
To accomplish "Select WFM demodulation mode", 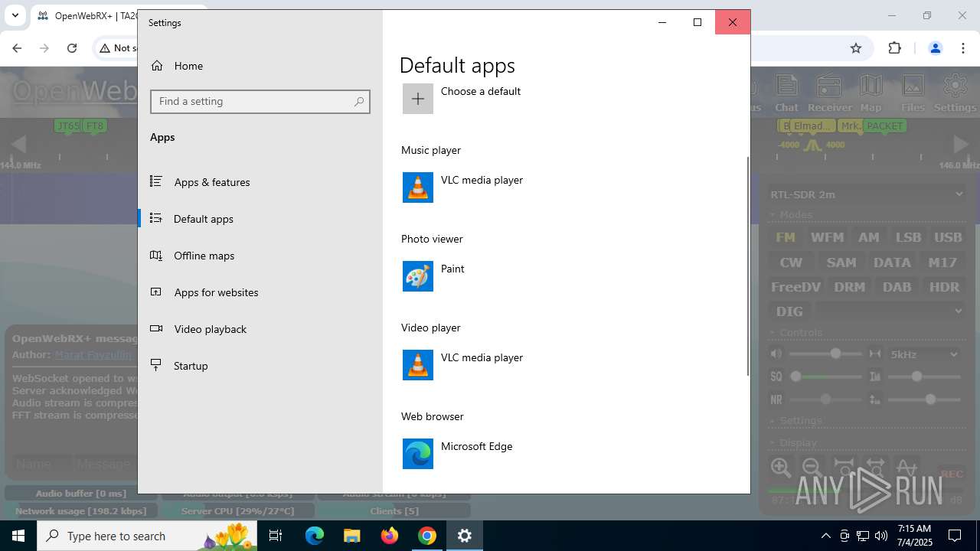I will click(827, 237).
